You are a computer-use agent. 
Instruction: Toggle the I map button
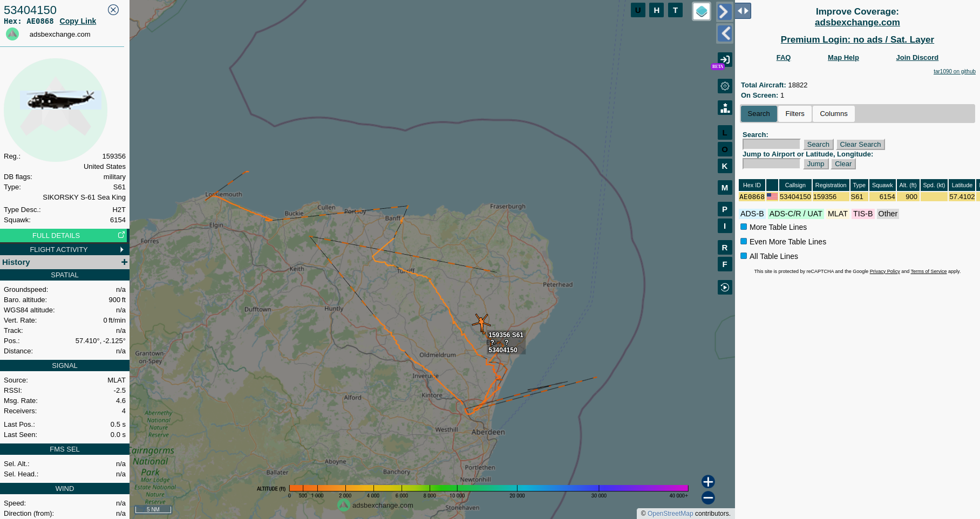725,226
